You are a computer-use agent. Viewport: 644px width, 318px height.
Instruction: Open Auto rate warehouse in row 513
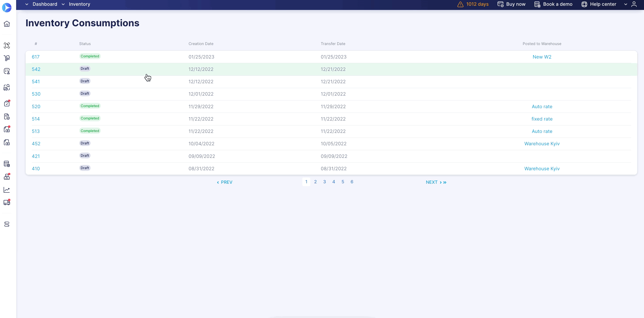[x=542, y=131]
